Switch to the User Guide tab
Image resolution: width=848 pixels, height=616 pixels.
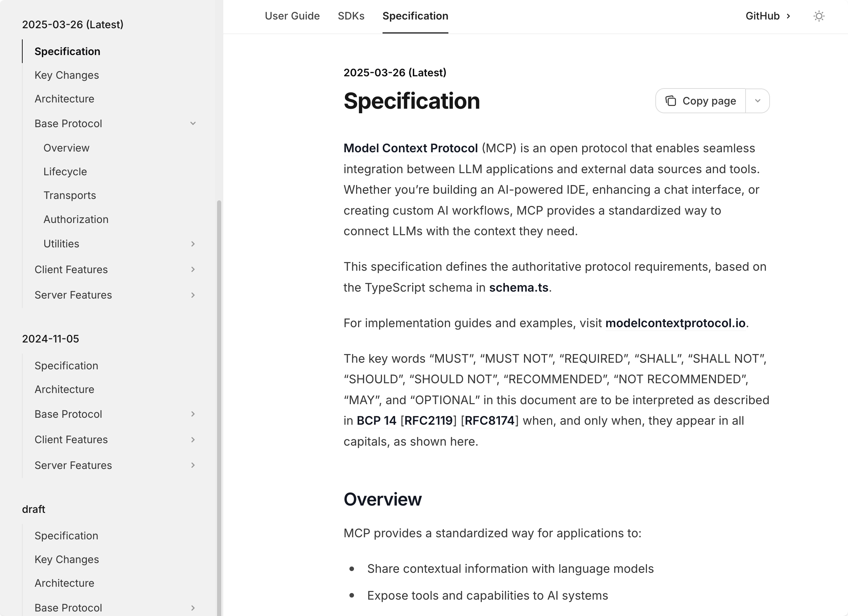coord(292,16)
